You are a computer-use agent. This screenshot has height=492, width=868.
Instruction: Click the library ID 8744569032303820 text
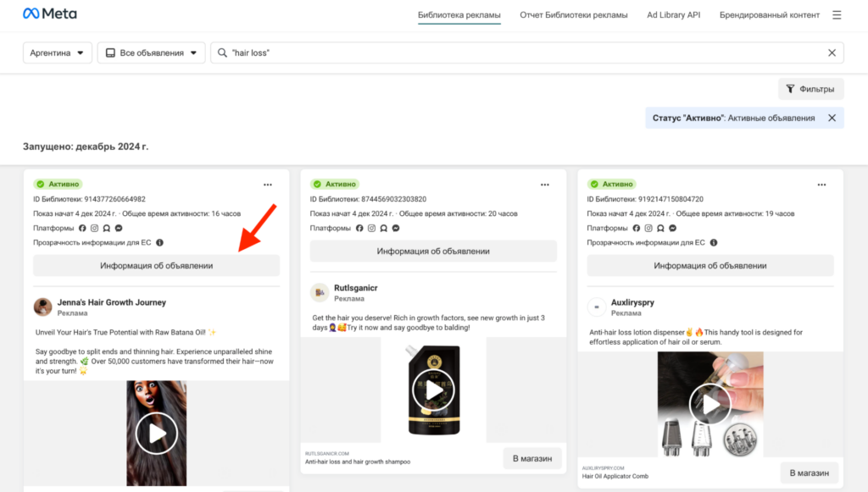point(368,199)
